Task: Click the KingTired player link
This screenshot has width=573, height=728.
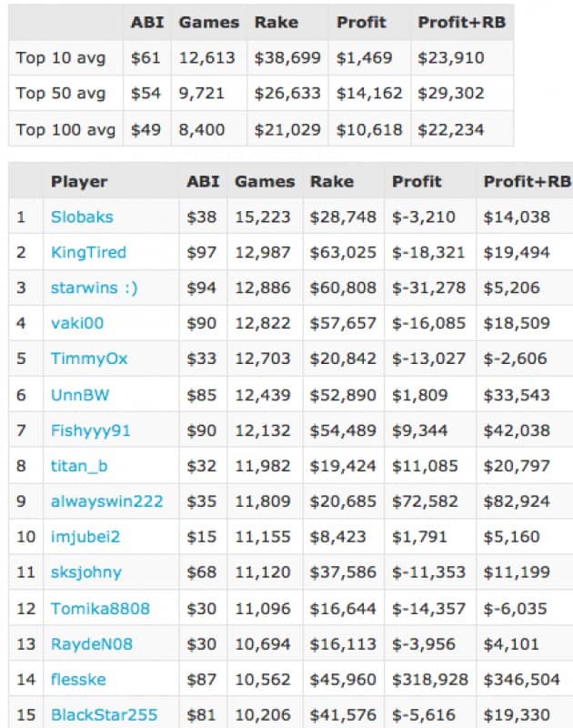Action: (x=88, y=252)
